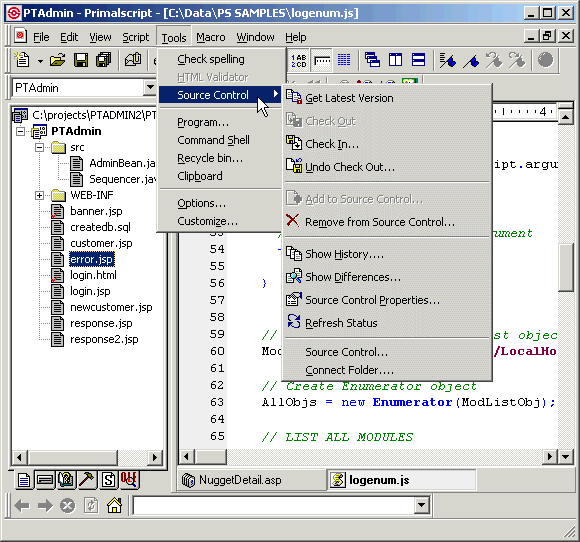Click the browser Forward arrow icon
Viewport: 580px width, 542px height.
point(45,506)
